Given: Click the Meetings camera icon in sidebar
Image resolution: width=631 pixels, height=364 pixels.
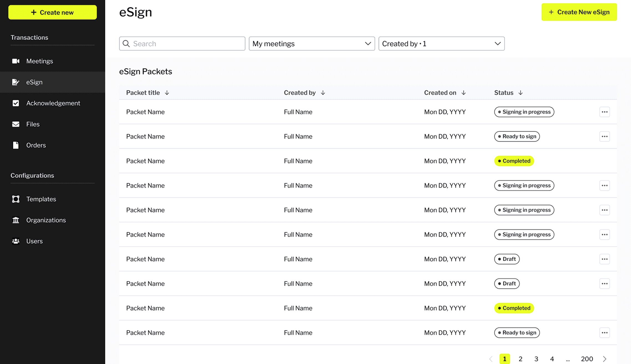Looking at the screenshot, I should [x=16, y=61].
